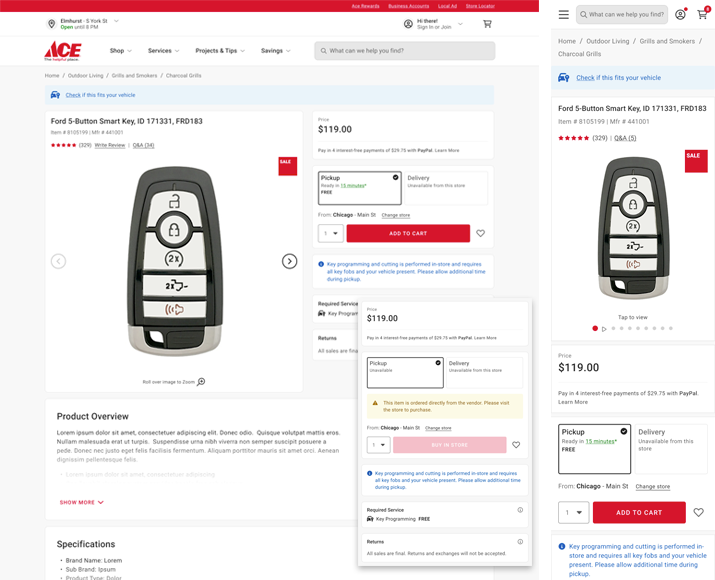The width and height of the screenshot is (715, 580).
Task: Open the desktop quantity dropdown beside Add to Cart
Action: point(331,233)
